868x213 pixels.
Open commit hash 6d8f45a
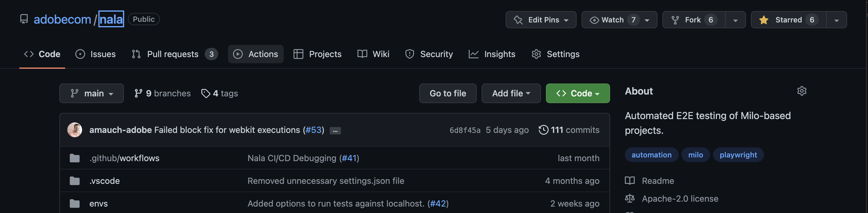(x=465, y=130)
